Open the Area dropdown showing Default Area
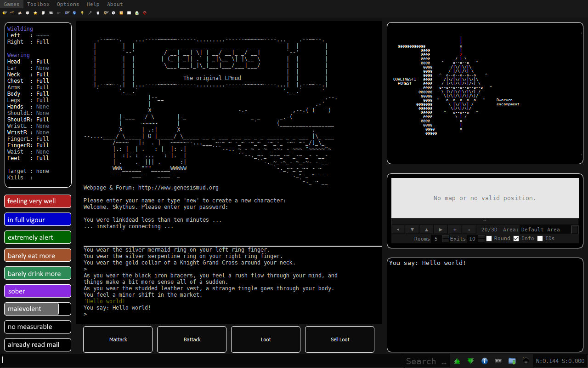 [549, 230]
